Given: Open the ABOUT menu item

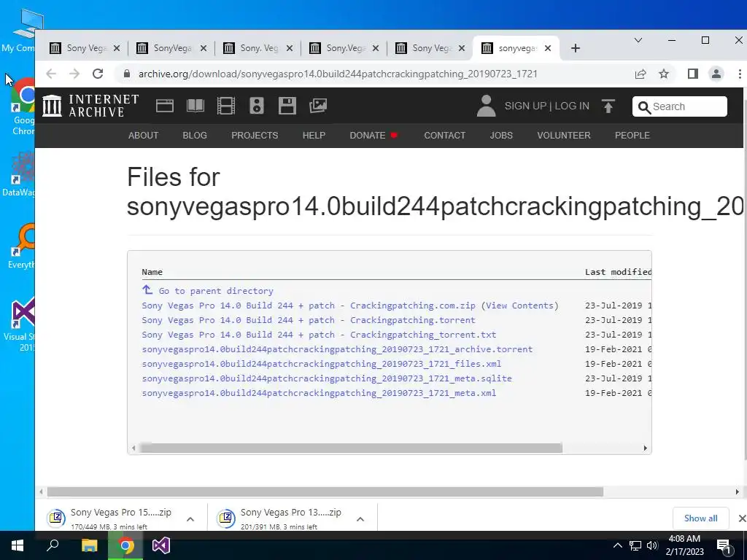Looking at the screenshot, I should point(143,136).
